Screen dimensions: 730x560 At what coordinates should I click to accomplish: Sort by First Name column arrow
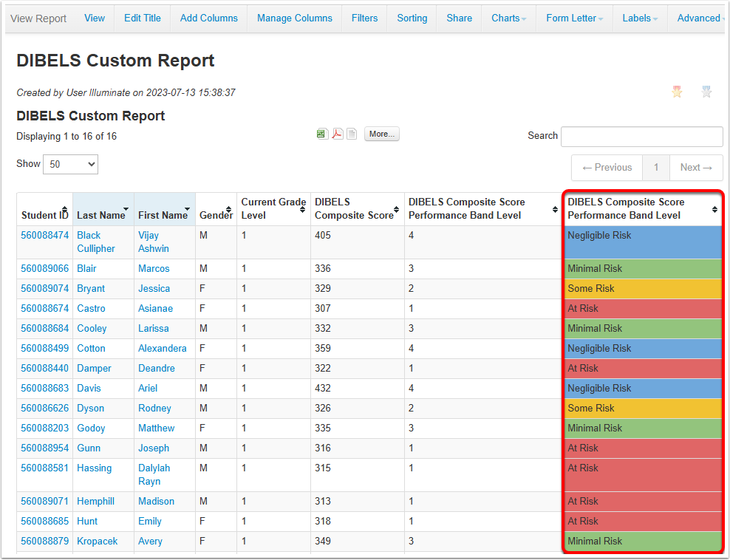(187, 209)
